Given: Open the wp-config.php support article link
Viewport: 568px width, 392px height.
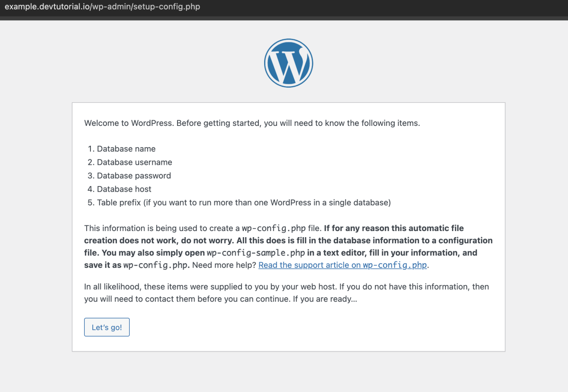Looking at the screenshot, I should (x=343, y=265).
